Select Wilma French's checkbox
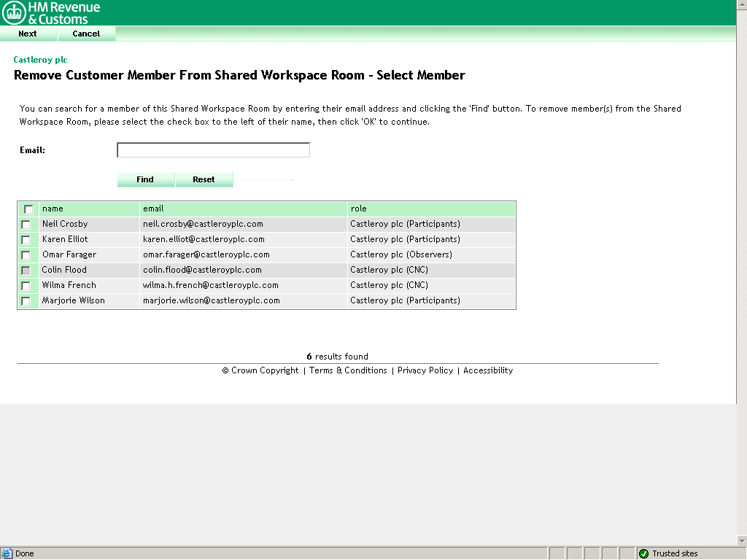 tap(26, 286)
